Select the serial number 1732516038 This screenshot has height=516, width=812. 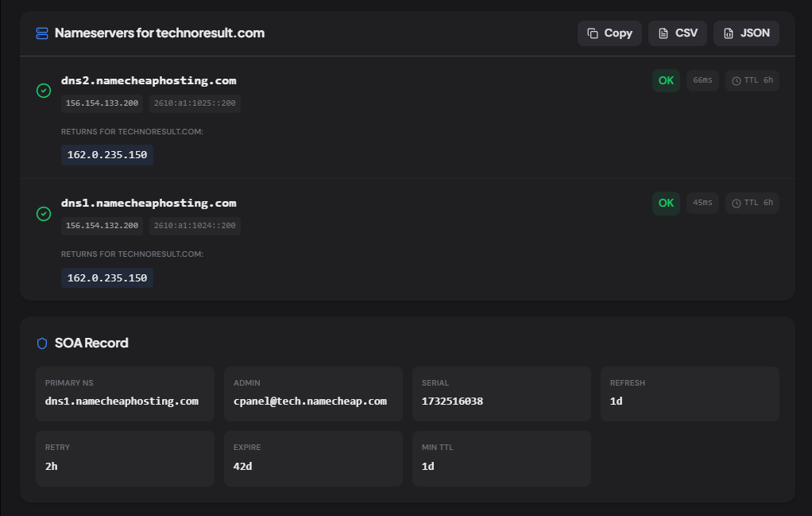pos(452,401)
